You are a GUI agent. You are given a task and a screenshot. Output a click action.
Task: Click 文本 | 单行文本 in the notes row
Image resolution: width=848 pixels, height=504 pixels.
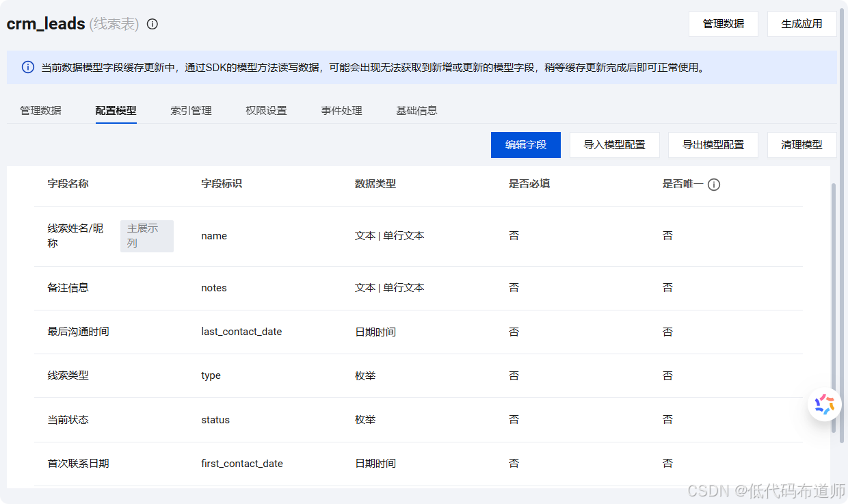point(390,288)
